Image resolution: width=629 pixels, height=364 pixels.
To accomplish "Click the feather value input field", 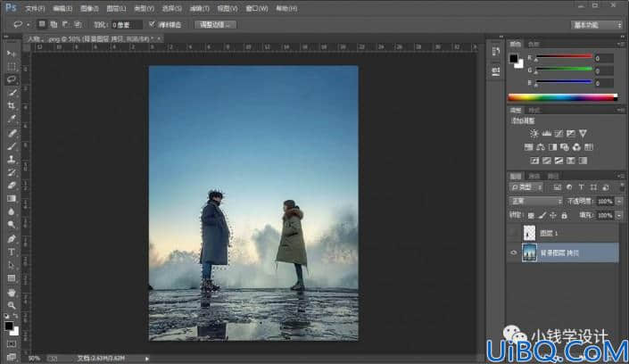I will 126,25.
